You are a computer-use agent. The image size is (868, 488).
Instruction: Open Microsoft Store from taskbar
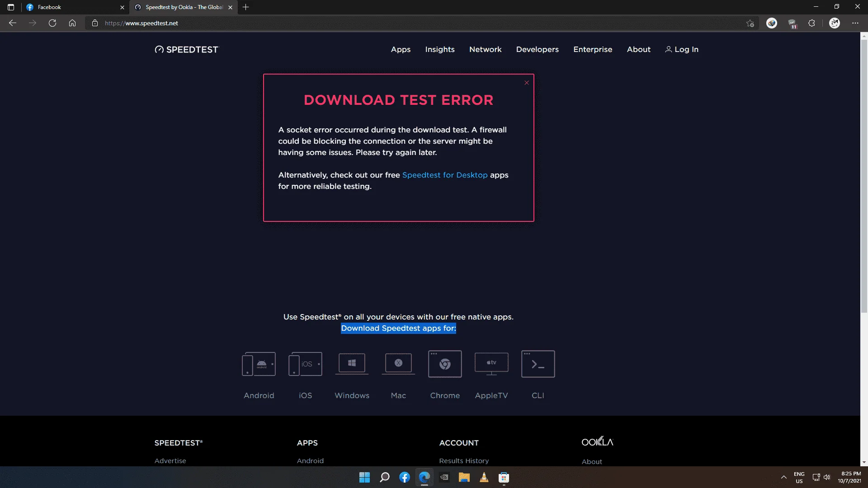click(504, 478)
